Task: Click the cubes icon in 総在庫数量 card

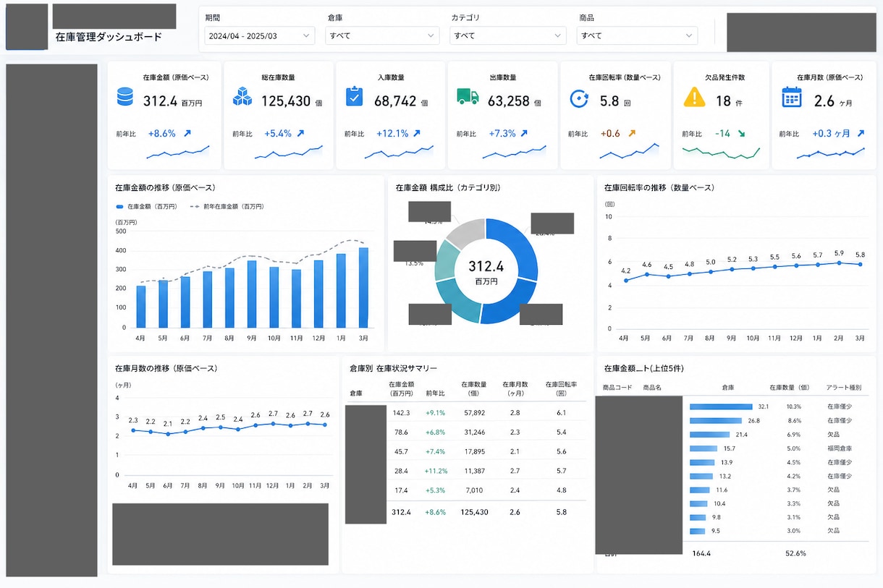Action: (242, 98)
